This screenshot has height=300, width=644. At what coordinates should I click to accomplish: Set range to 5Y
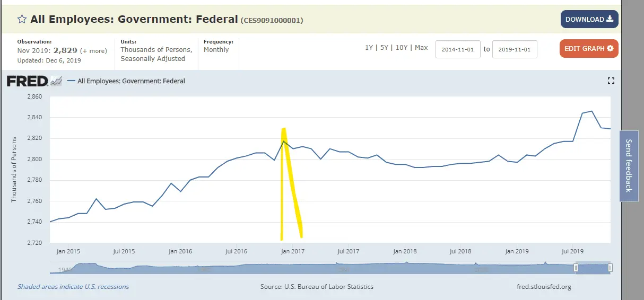click(384, 48)
